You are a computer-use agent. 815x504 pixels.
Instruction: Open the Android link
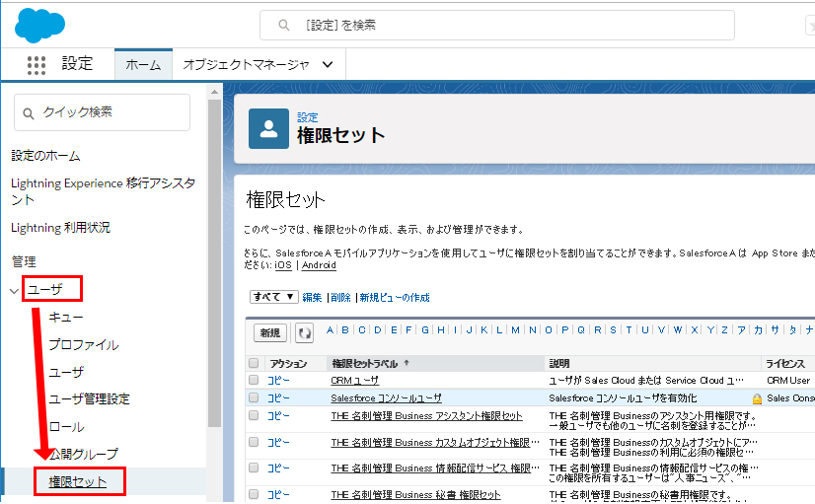click(x=319, y=265)
